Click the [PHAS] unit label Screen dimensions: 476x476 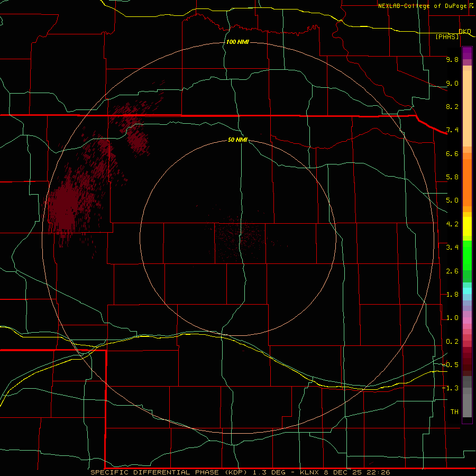(x=447, y=37)
